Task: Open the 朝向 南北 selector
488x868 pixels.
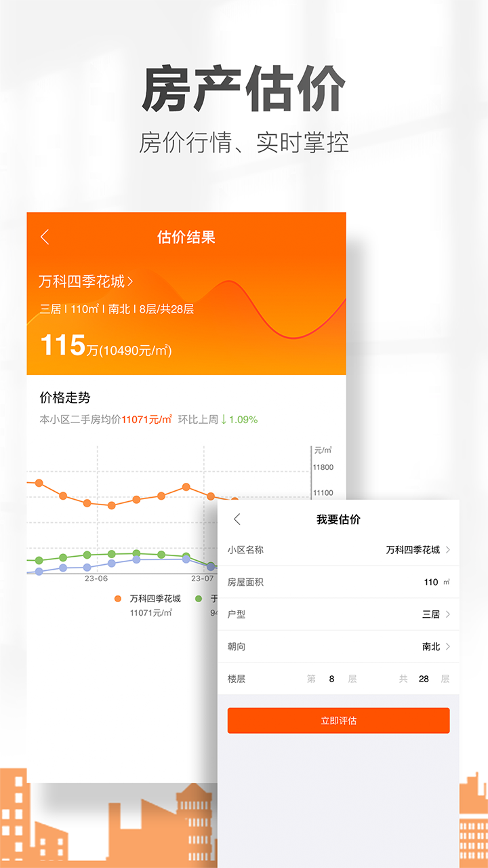Action: point(435,647)
